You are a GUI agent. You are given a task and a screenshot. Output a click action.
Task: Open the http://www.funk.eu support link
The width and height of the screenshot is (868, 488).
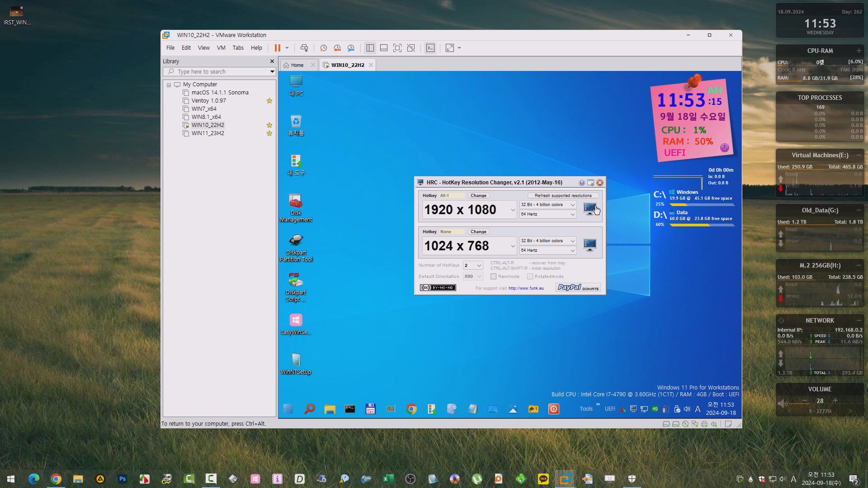(526, 288)
